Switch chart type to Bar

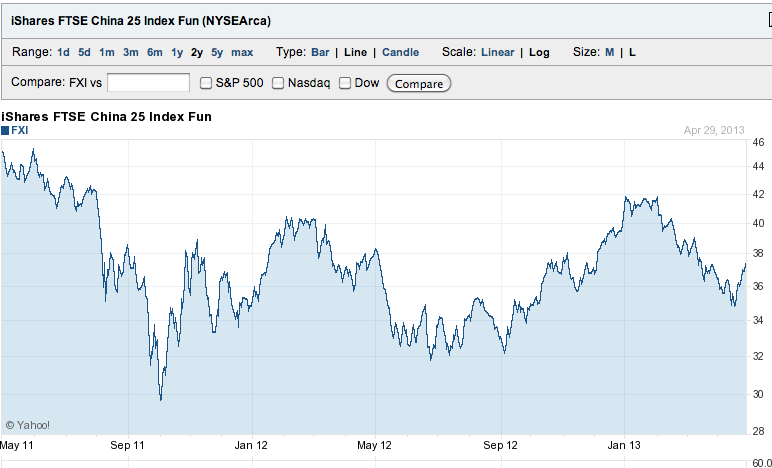click(x=320, y=52)
